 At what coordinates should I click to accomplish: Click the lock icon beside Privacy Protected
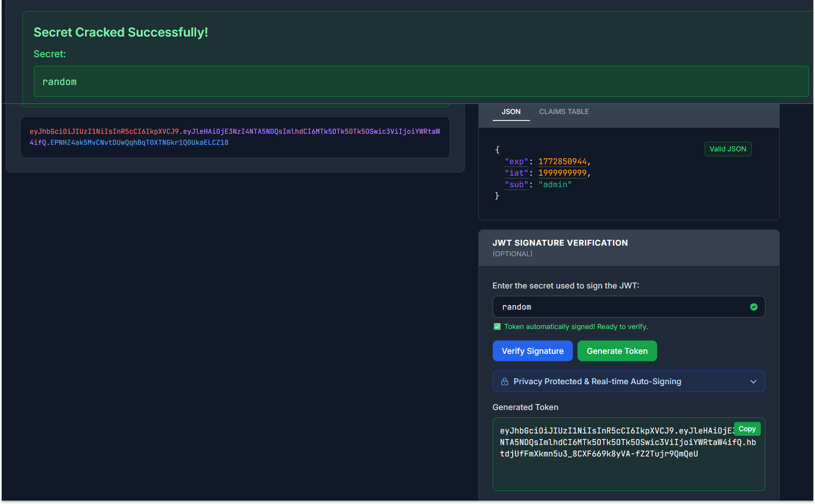tap(504, 381)
